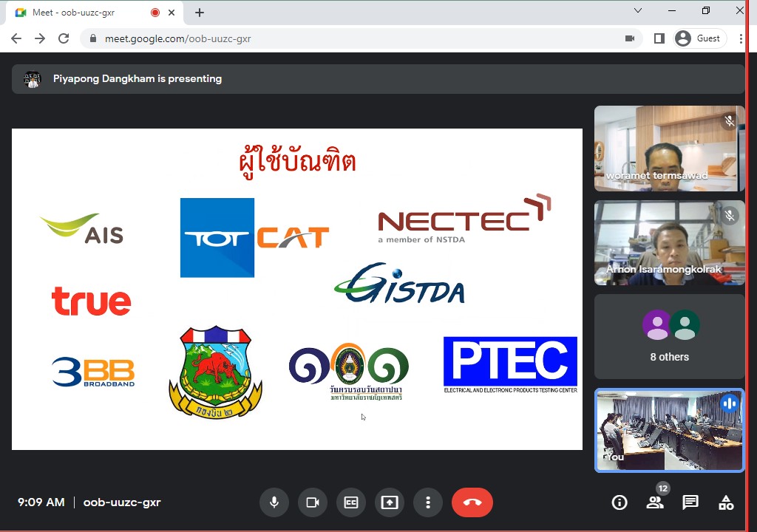Reload the Meet page
Screen dimensions: 757x532
tap(64, 38)
